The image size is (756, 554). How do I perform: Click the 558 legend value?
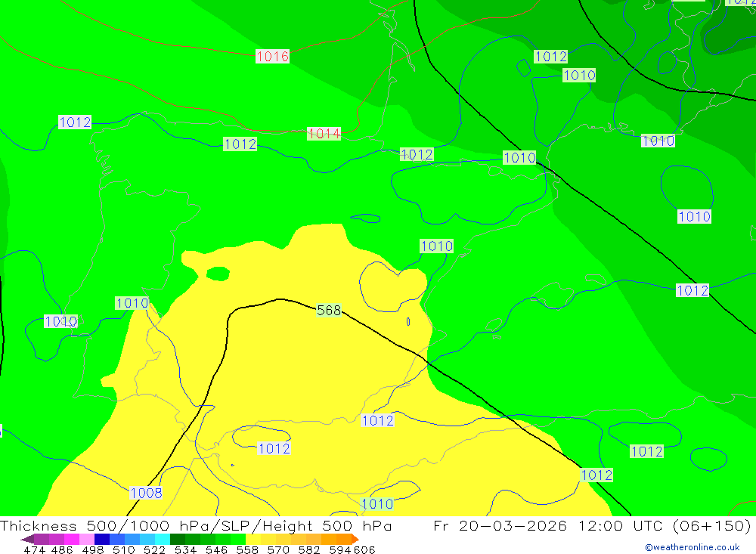point(247,550)
